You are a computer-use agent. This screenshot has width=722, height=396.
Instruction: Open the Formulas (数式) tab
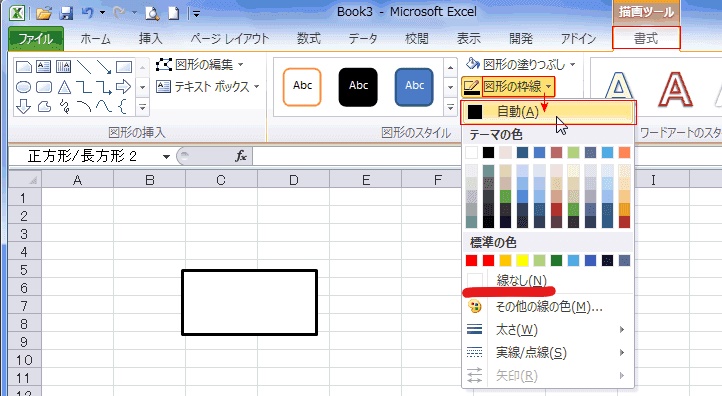coord(309,39)
